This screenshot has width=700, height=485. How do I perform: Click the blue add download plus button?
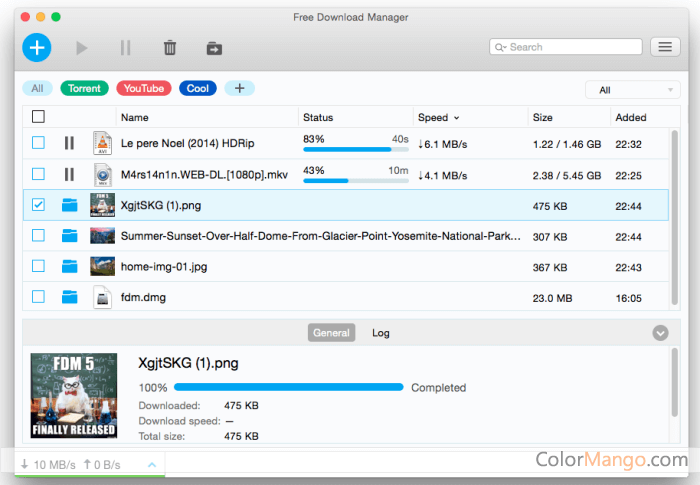point(37,47)
